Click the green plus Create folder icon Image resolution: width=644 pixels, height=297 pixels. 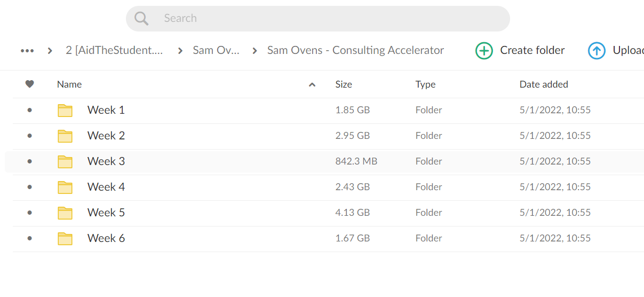[484, 51]
